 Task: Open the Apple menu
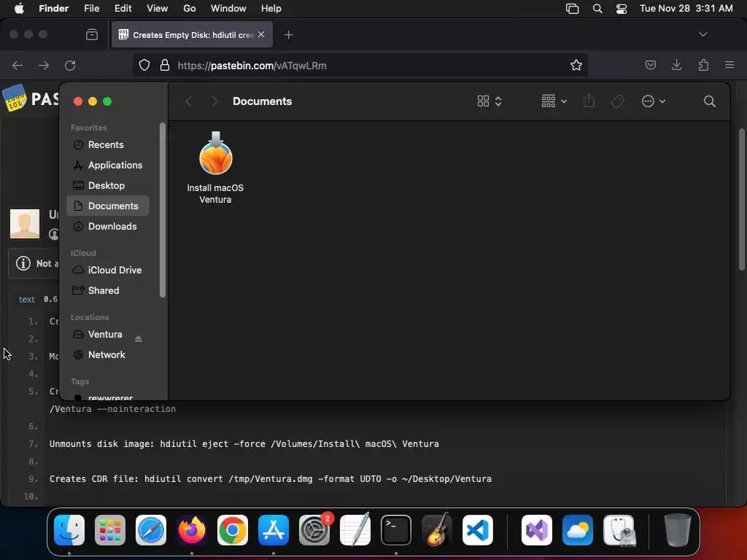coord(19,9)
